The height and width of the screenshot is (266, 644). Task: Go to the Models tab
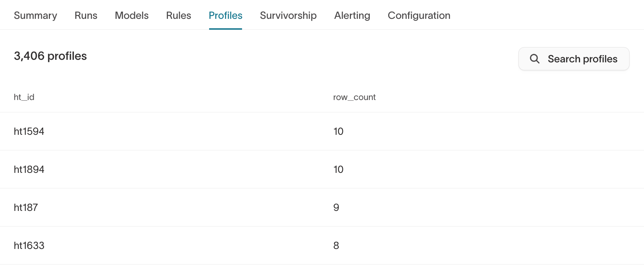point(132,16)
